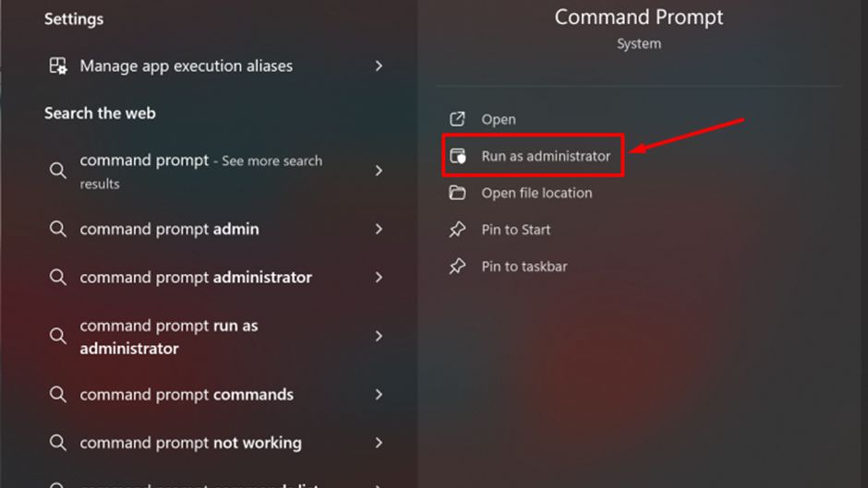Click the Run as administrator shield icon

(457, 156)
